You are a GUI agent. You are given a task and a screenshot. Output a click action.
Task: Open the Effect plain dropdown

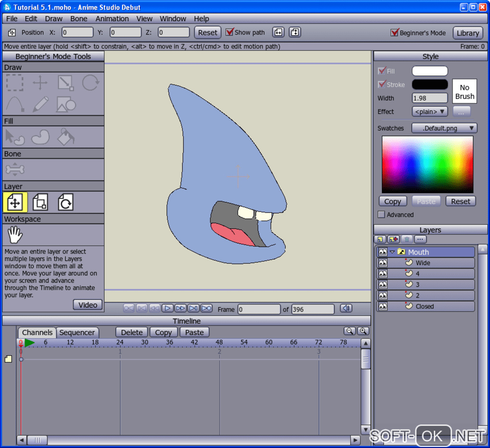[x=429, y=112]
